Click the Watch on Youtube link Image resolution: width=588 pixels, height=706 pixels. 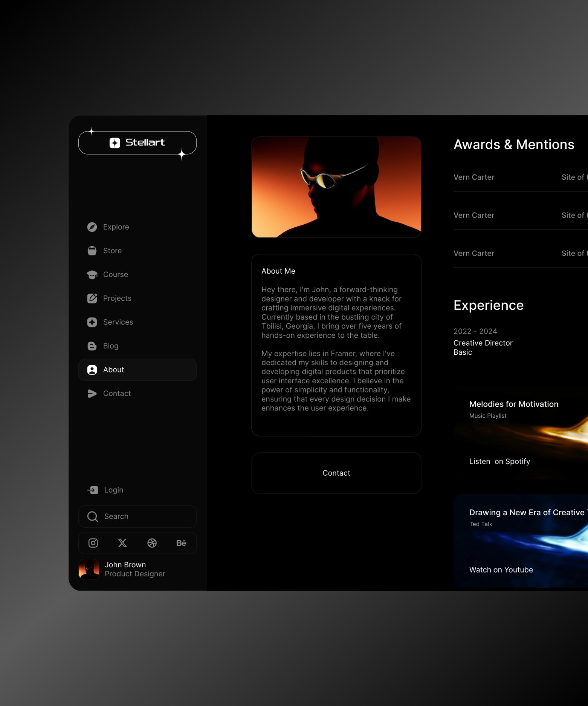[x=501, y=570]
